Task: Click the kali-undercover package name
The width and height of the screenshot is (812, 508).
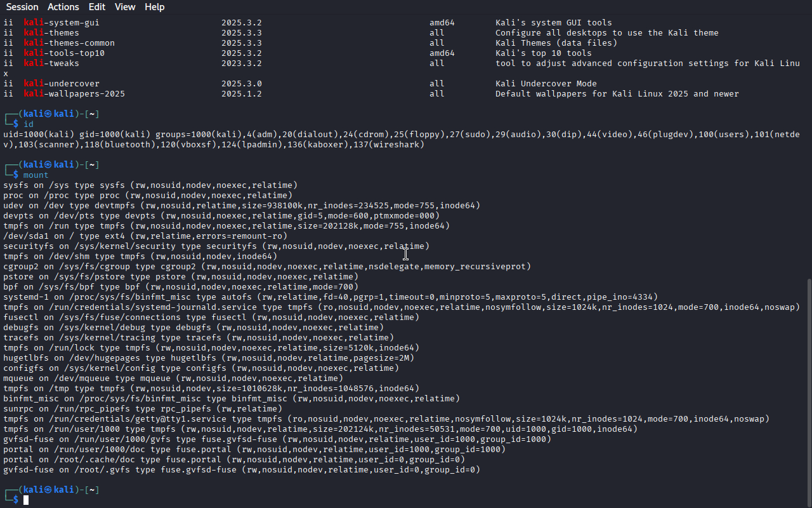Action: point(62,84)
